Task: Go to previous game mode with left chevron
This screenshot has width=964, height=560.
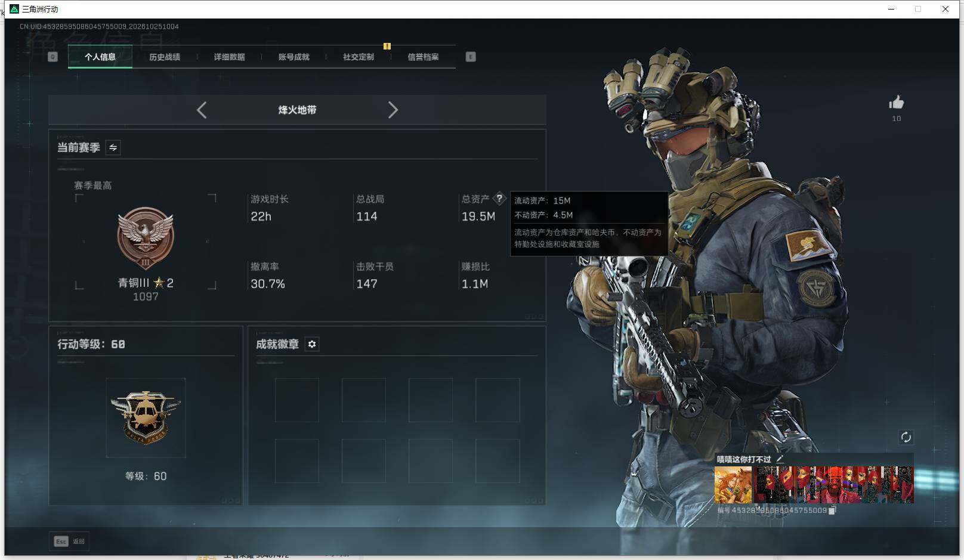Action: pos(202,110)
